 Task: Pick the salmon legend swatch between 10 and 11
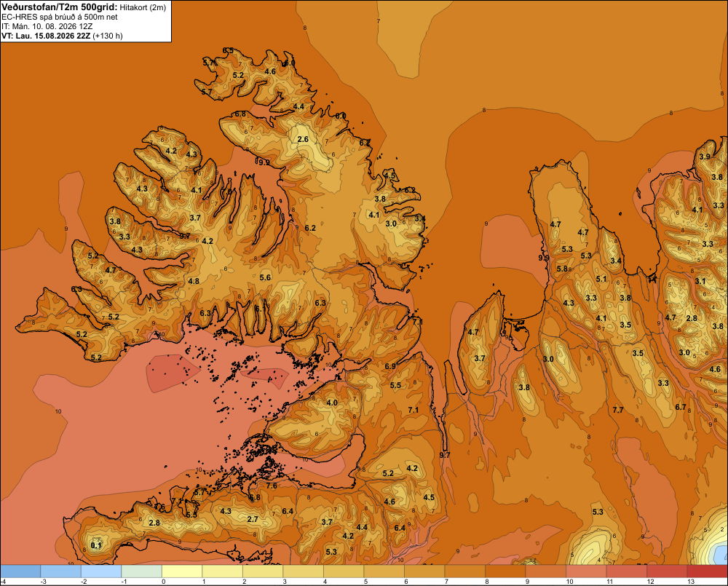586,571
